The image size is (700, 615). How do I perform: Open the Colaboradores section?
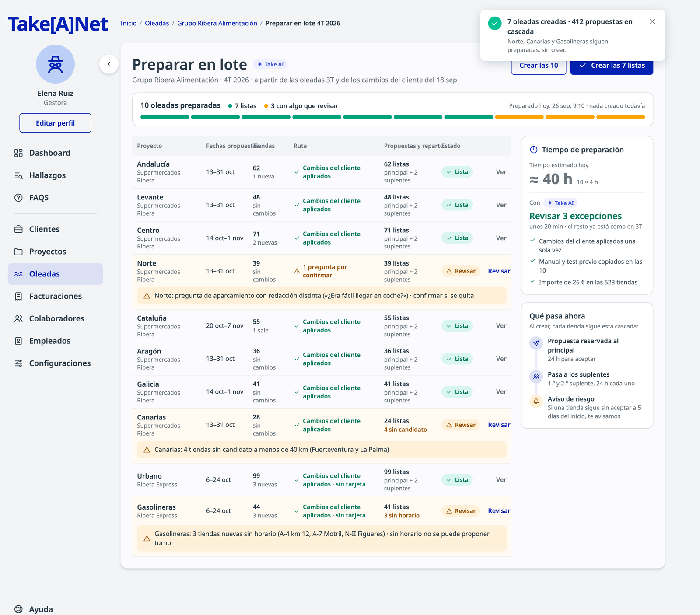click(56, 318)
